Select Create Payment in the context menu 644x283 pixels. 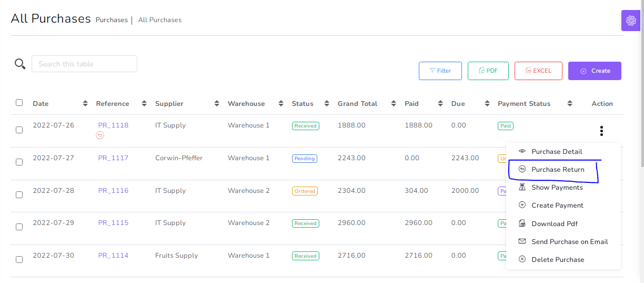pyautogui.click(x=557, y=206)
